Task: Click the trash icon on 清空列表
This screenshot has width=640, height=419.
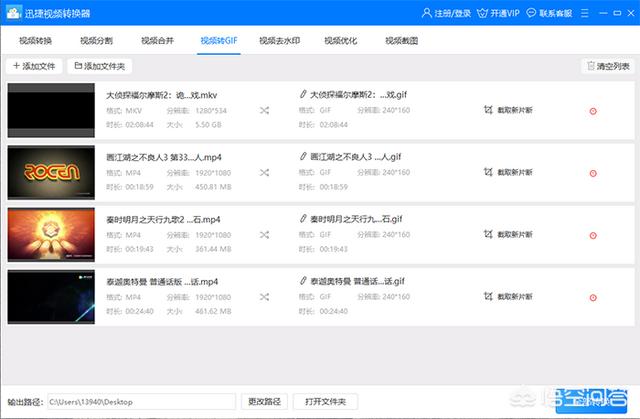Action: coord(591,66)
